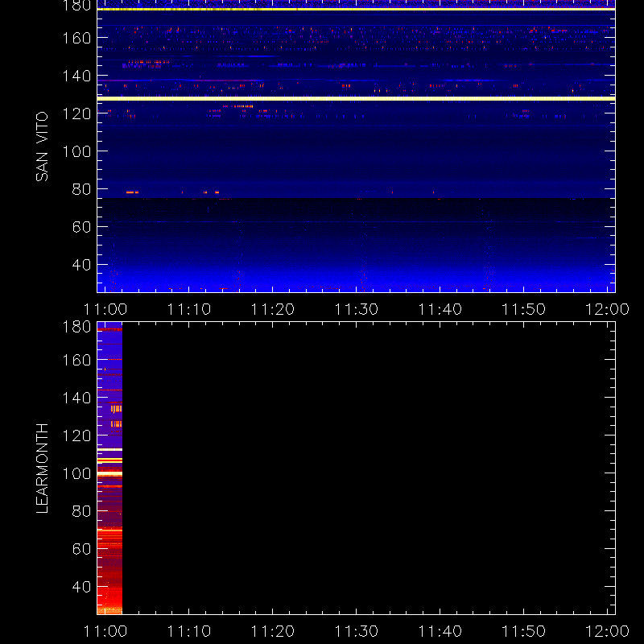Click the SAN VITO axis label

[x=43, y=147]
